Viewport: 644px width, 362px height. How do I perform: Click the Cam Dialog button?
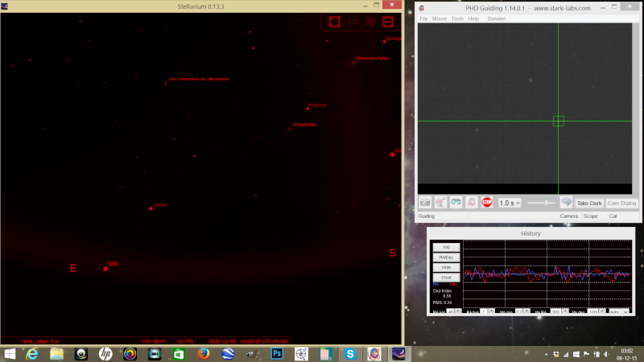point(621,204)
